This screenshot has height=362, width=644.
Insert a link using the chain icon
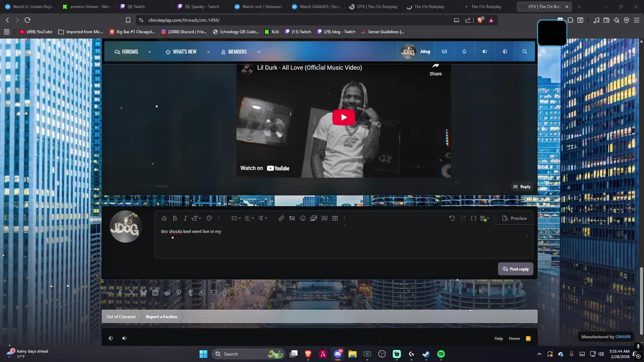tap(281, 218)
